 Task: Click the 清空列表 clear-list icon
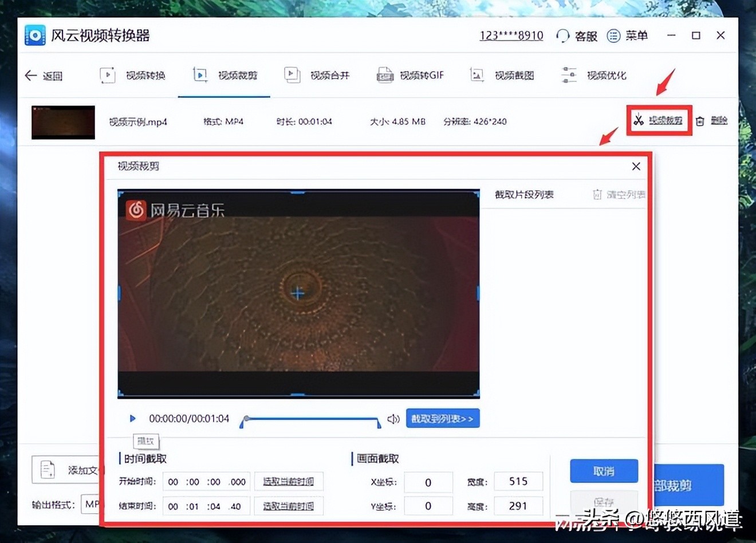[596, 195]
